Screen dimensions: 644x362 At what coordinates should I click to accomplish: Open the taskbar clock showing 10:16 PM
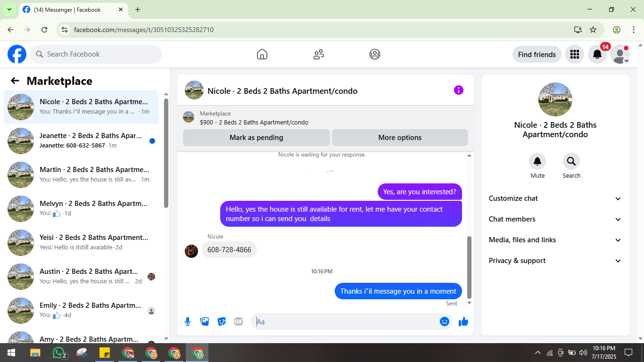[604, 353]
